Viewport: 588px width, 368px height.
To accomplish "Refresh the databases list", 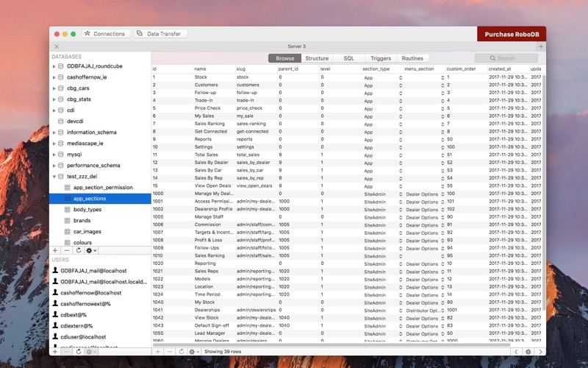I will tap(78, 250).
